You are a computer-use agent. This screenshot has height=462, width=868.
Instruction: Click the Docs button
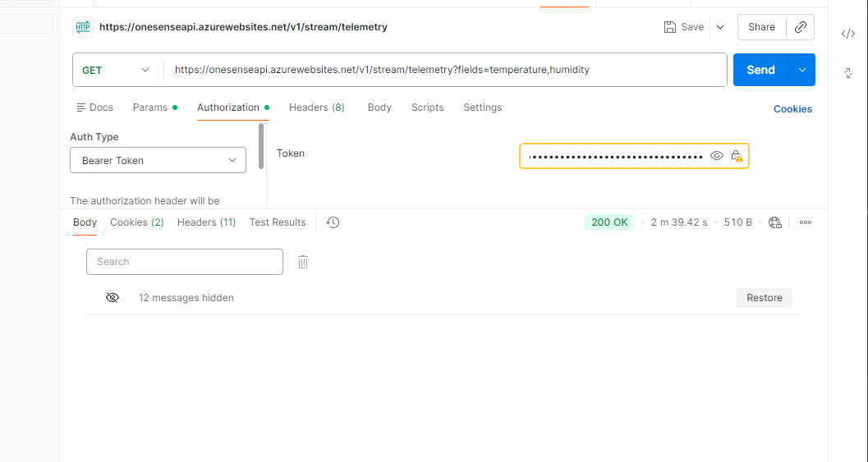[x=94, y=107]
